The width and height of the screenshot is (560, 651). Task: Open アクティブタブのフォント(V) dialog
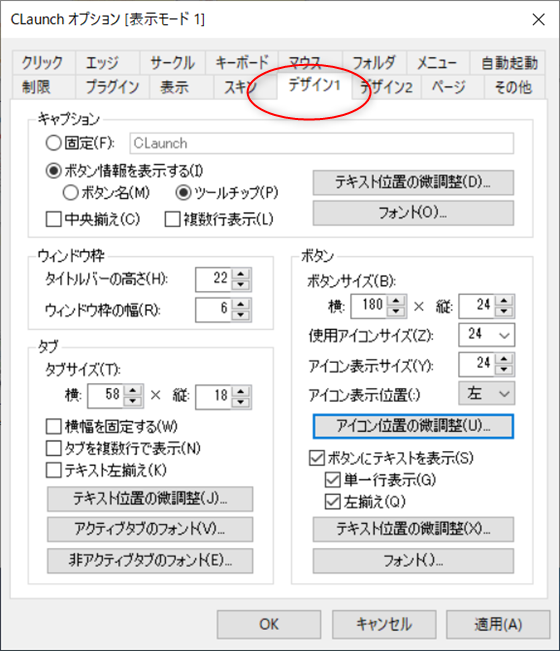coord(150,529)
